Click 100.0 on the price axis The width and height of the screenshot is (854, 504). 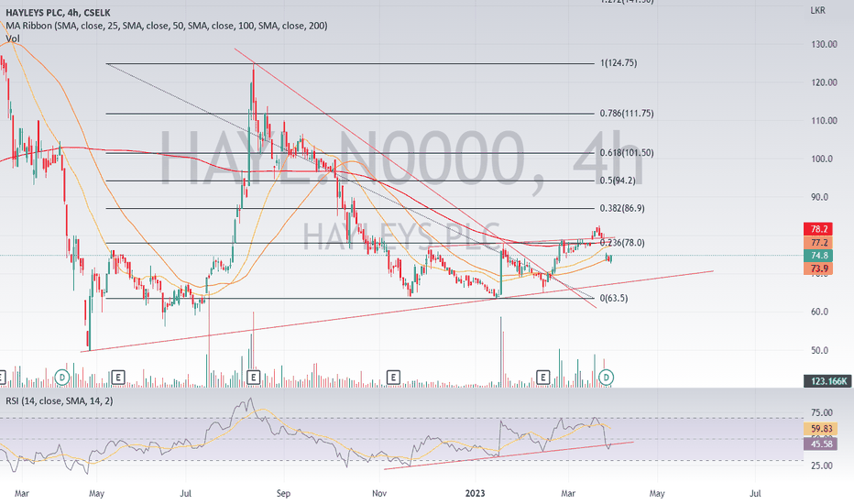pyautogui.click(x=822, y=159)
